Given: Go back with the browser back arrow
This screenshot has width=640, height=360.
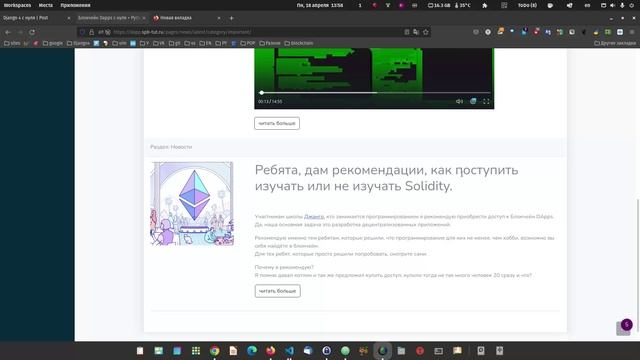Looking at the screenshot, I should (8, 32).
